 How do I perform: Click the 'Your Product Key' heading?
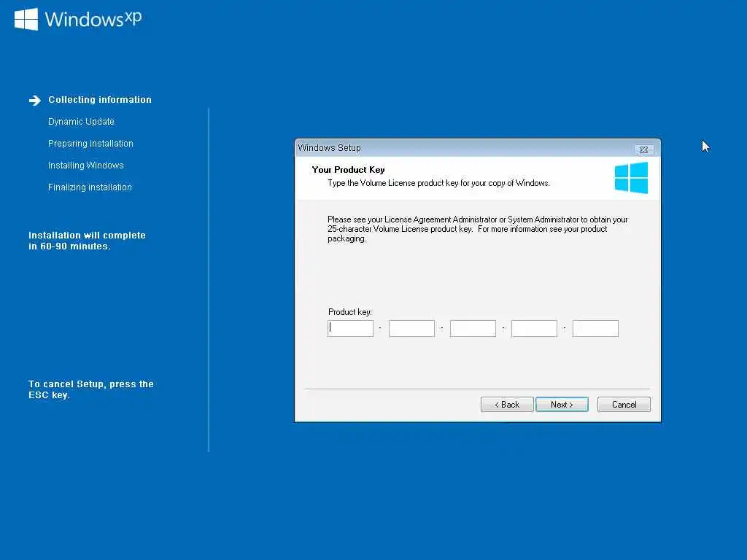tap(348, 169)
